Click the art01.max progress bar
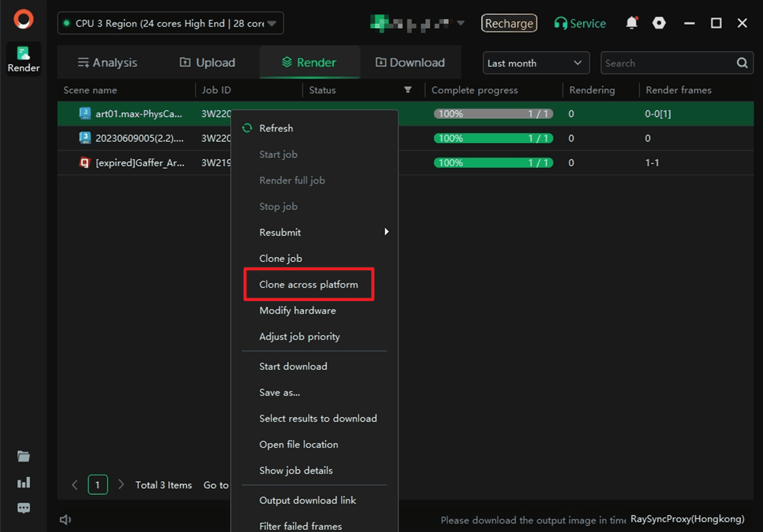Image resolution: width=763 pixels, height=532 pixels. tap(493, 114)
